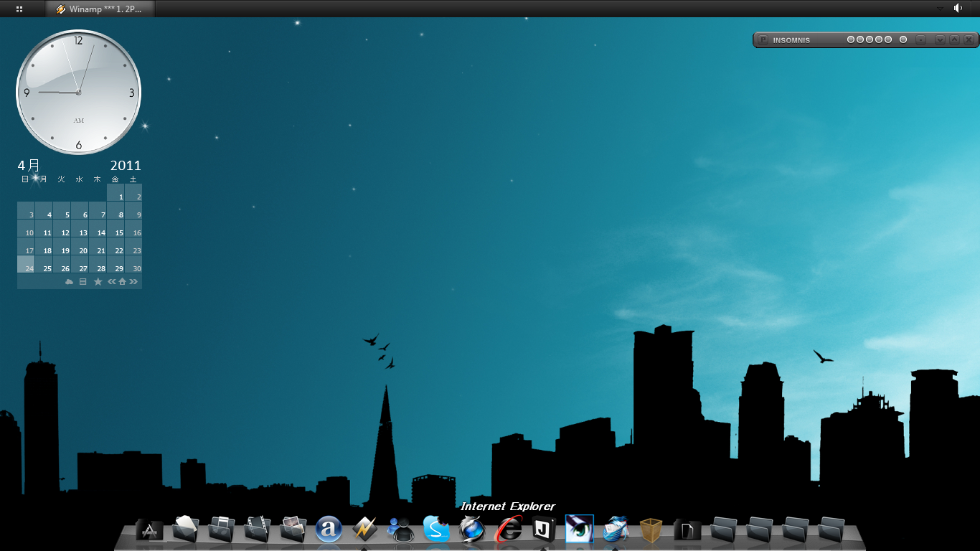Open the start menu grid button
Image resolution: width=980 pixels, height=551 pixels.
click(19, 9)
